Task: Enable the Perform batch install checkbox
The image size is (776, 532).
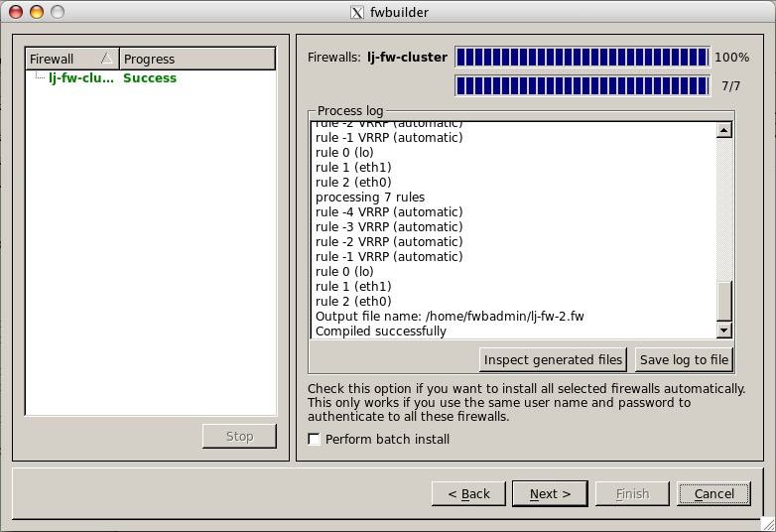Action: [x=315, y=440]
